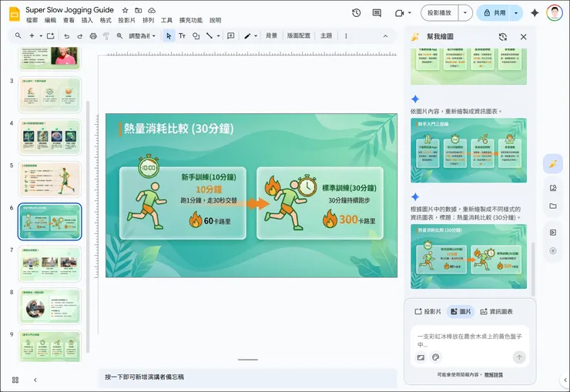Open the Google account avatar
Screen dimensions: 570x392
[554, 13]
